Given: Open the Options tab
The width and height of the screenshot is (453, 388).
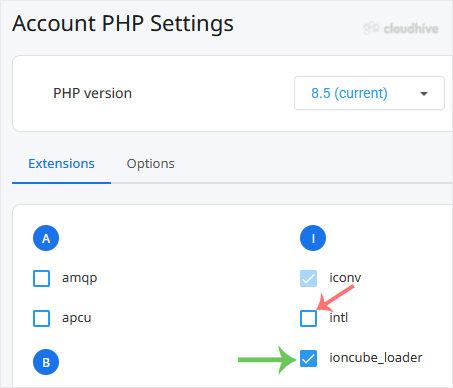Looking at the screenshot, I should tap(150, 164).
